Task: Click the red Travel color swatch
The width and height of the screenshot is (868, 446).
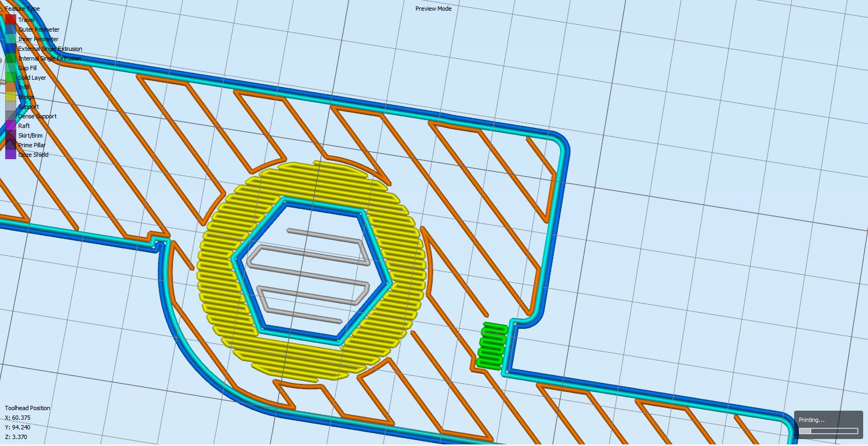Action: pyautogui.click(x=11, y=20)
